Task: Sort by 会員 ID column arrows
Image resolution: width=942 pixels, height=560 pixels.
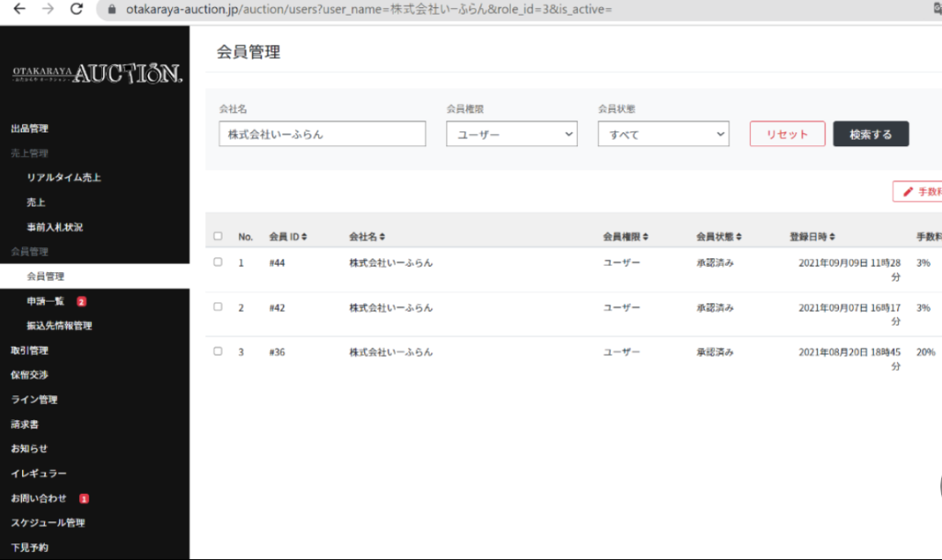Action: (304, 237)
